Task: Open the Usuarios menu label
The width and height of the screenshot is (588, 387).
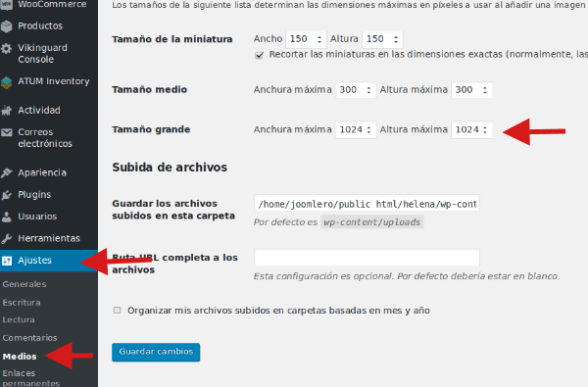Action: [37, 217]
